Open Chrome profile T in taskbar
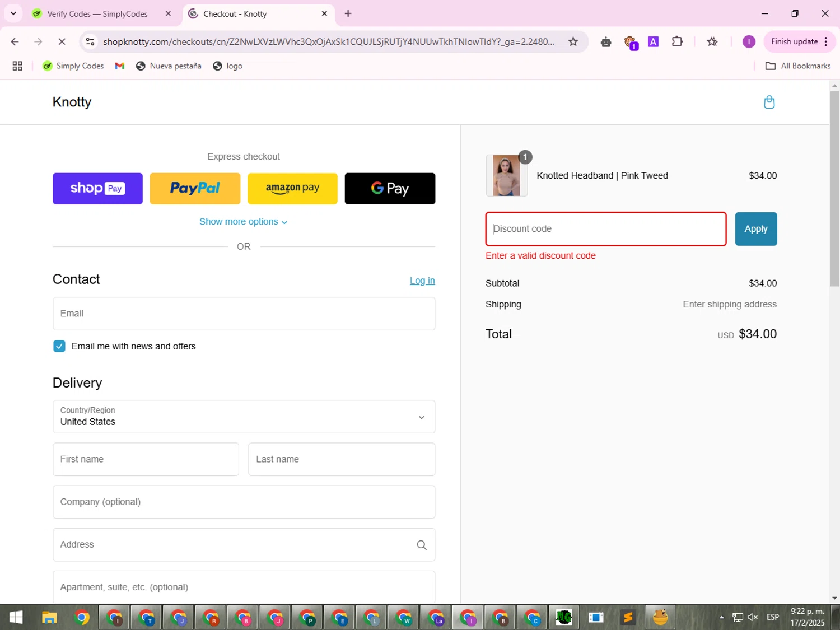Viewport: 840px width, 630px height. coord(147,617)
